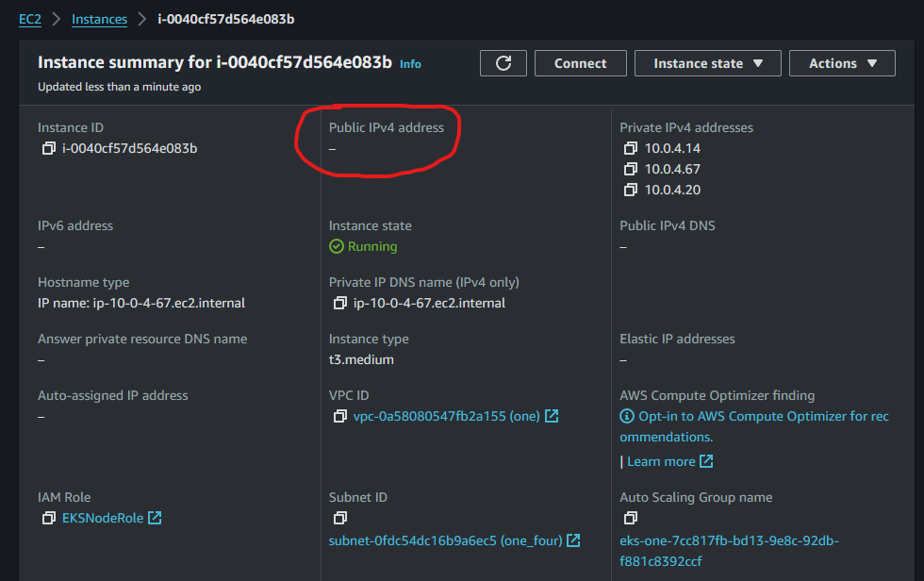
Task: Open the Info link beside instance summary
Action: click(x=410, y=64)
